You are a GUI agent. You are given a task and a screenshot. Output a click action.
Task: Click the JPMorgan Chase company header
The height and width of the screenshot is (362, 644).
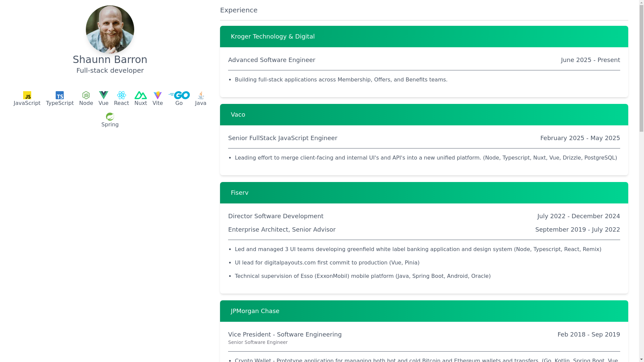[424, 311]
